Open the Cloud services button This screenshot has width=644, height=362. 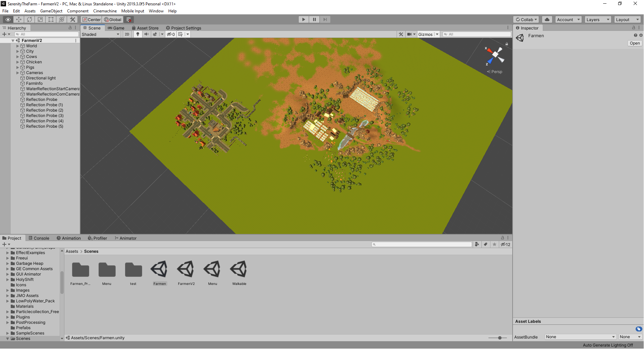547,19
